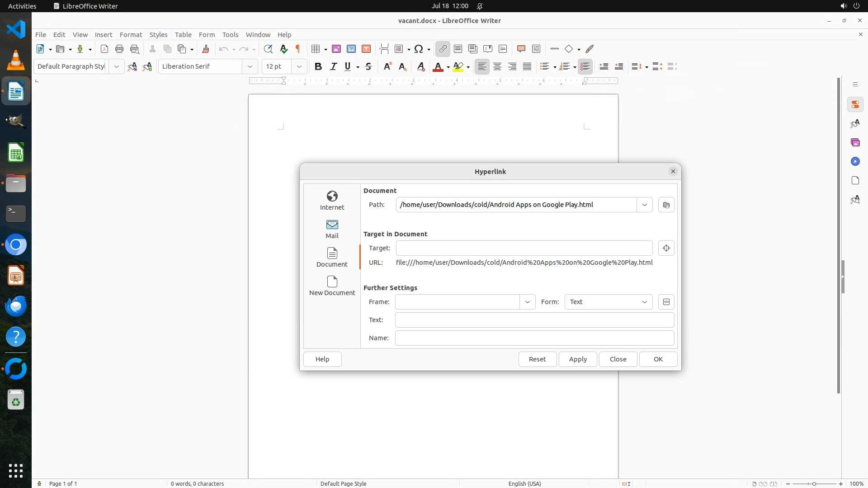The height and width of the screenshot is (488, 868).
Task: Open the Tools menu
Action: pyautogui.click(x=230, y=34)
